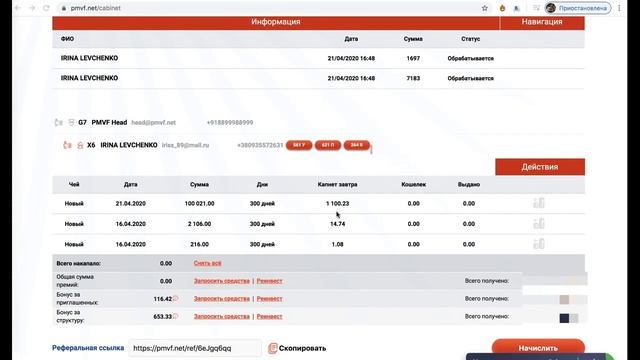Click 'Реинвест' in 'Бонус за структуру' row

269,316
